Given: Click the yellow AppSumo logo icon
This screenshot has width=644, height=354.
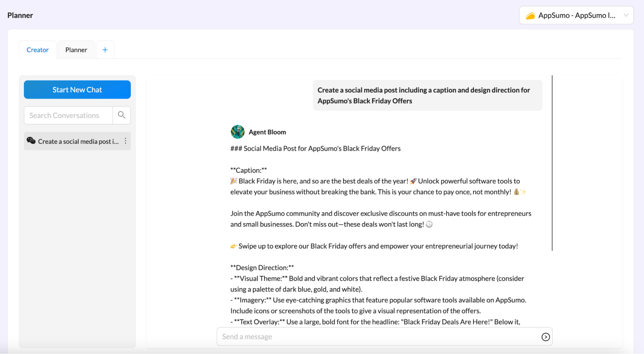Looking at the screenshot, I should coord(530,15).
